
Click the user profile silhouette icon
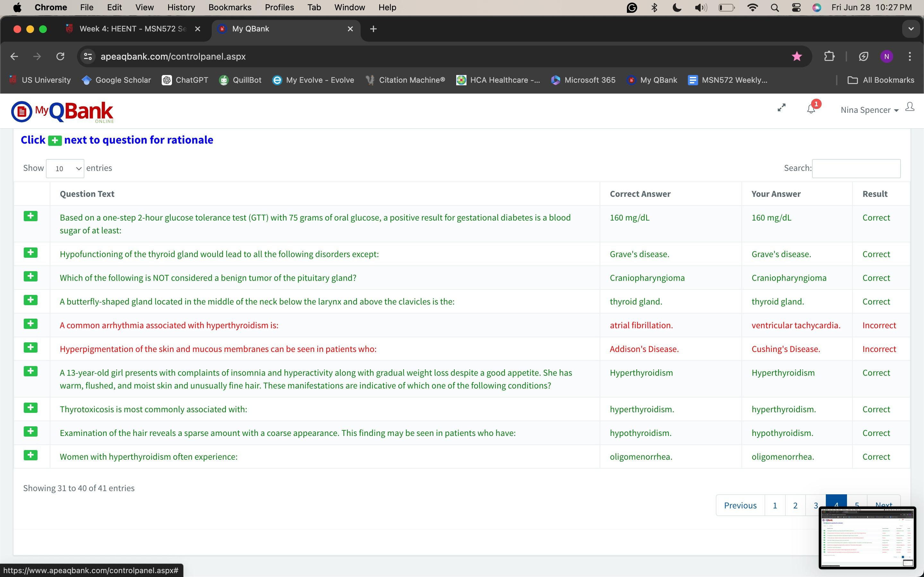pyautogui.click(x=910, y=107)
